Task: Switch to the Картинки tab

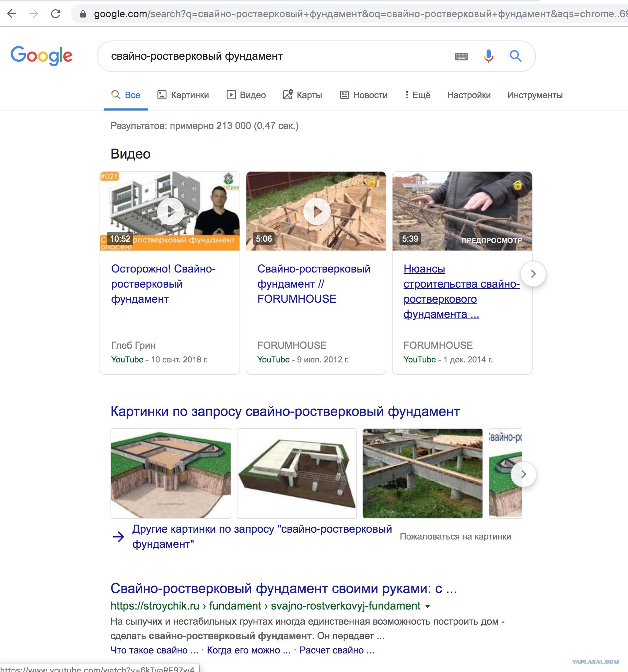Action: (x=183, y=95)
